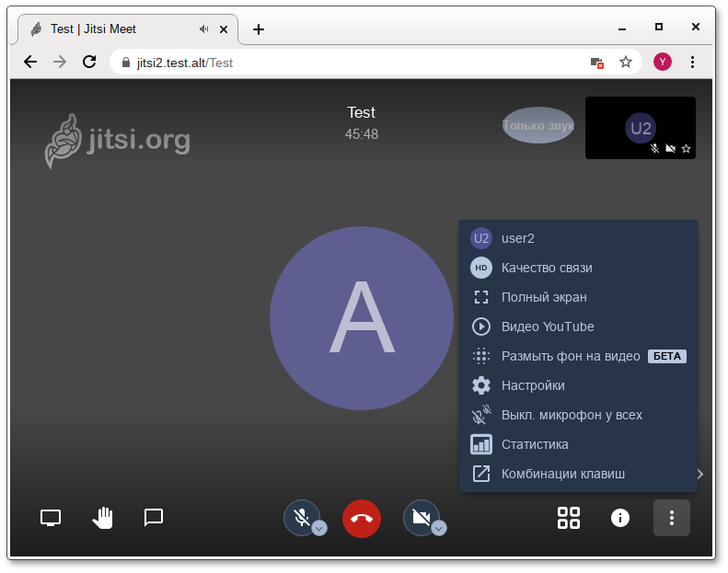Click the blur background dots icon
Screen dimensions: 728x573
click(481, 356)
